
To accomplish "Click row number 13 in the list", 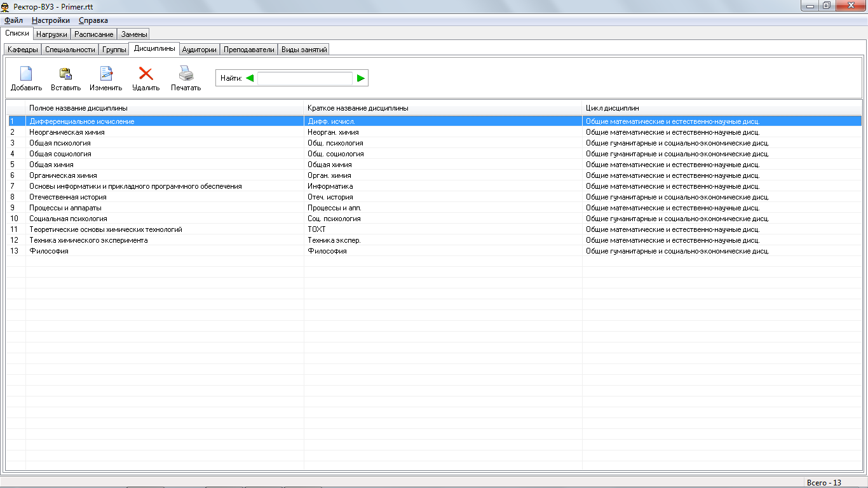I will (x=14, y=251).
